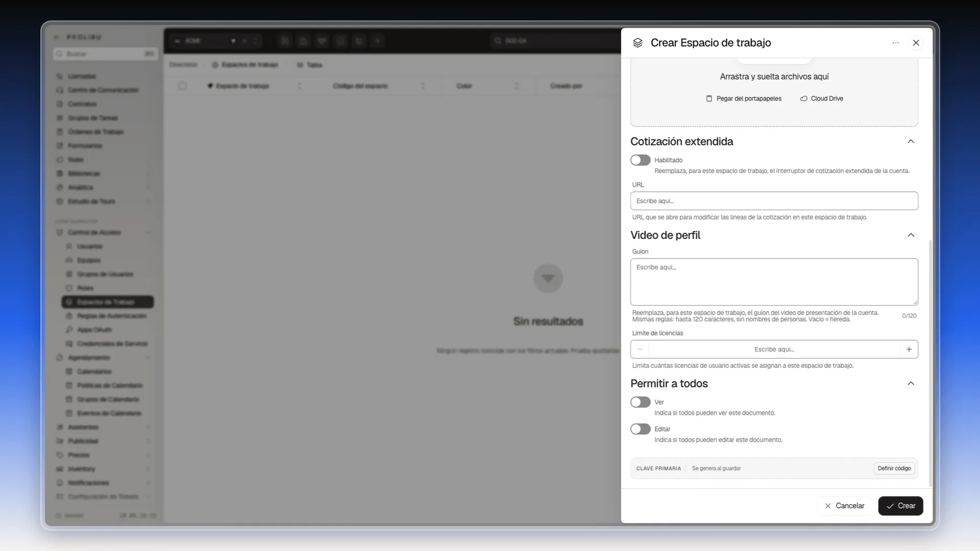Click the sidebar Buscar search field
This screenshot has width=980, height=551.
(105, 54)
